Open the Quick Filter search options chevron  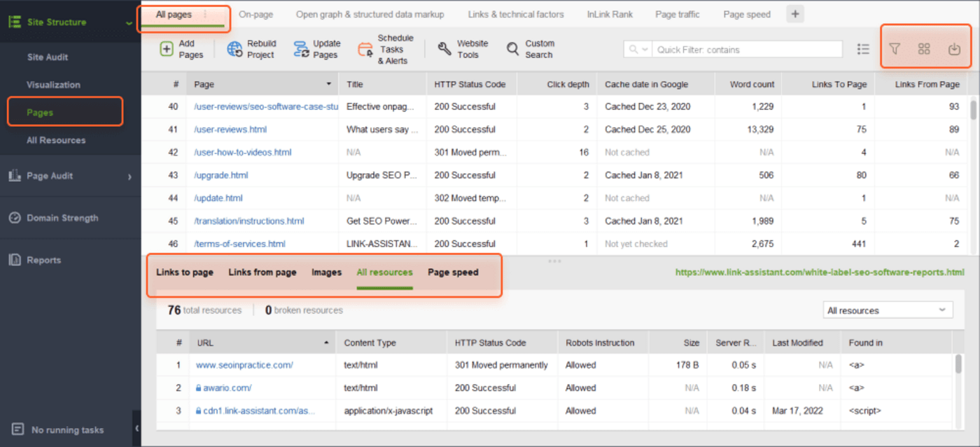coord(645,49)
